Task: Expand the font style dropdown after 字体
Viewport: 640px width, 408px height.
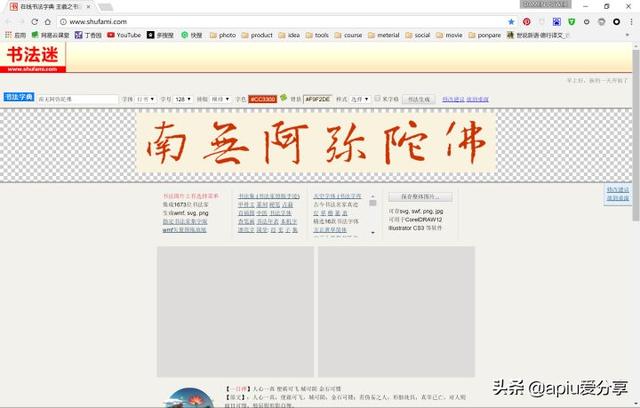Action: (146, 99)
